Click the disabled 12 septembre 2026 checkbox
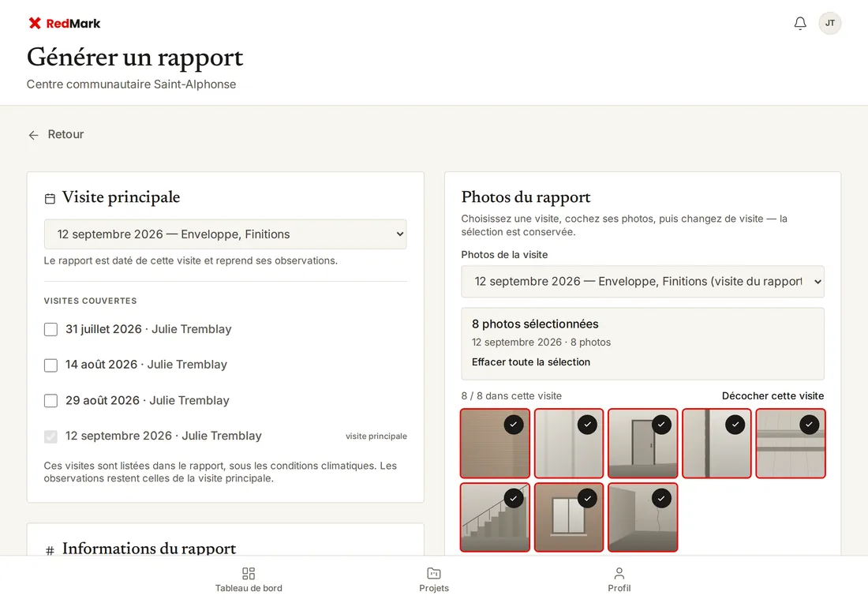Screen dimensions: 868x603 (51, 436)
